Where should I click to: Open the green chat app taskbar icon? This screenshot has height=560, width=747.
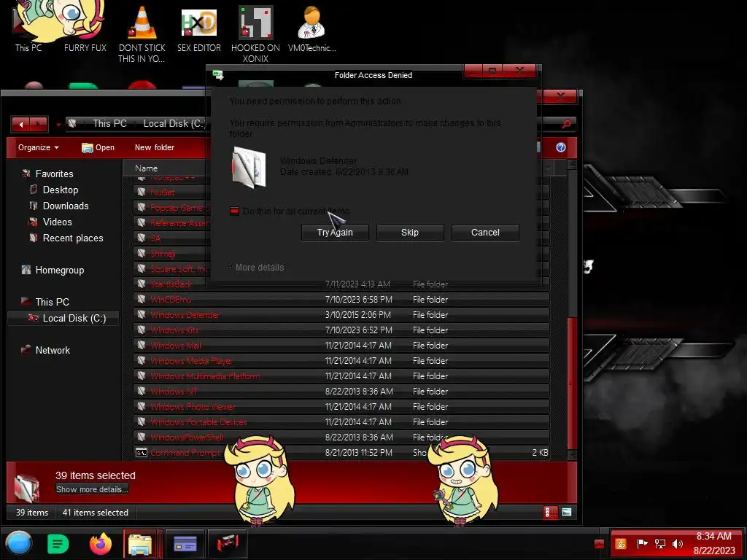tap(58, 543)
